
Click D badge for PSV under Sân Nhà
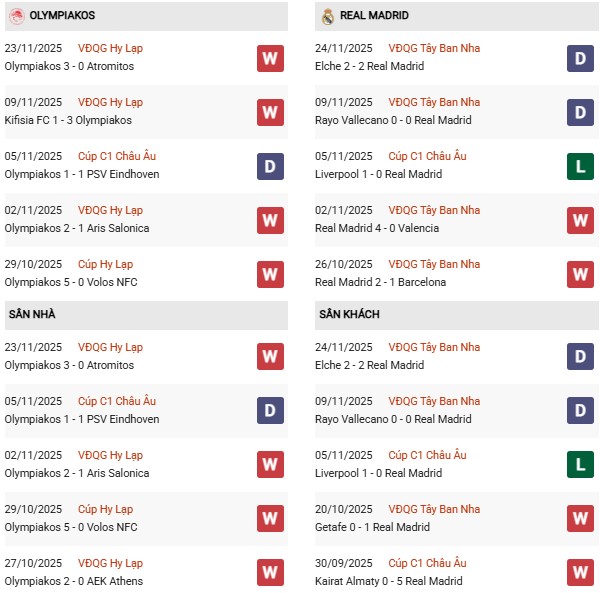(x=270, y=411)
